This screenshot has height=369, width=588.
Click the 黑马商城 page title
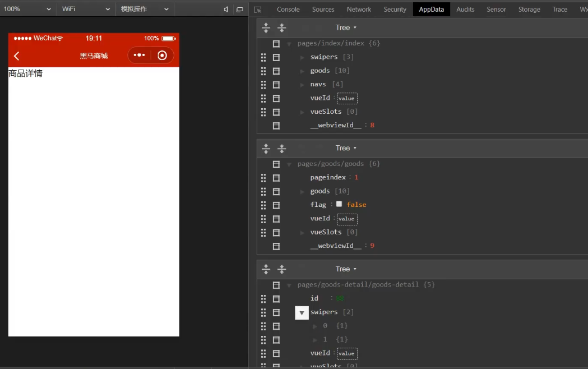tap(94, 56)
